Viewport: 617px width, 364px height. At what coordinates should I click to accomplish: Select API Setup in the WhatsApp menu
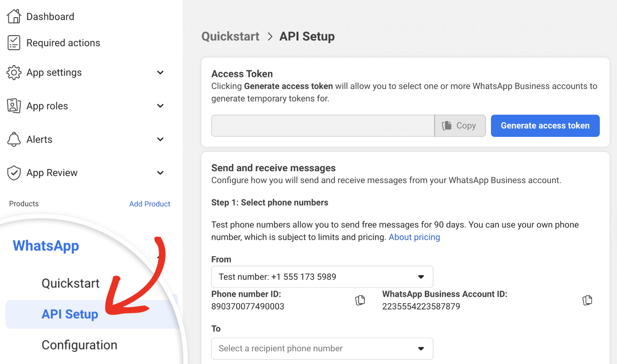click(x=70, y=314)
